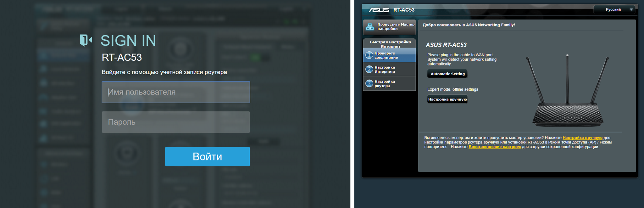Viewport: 644px width, 208px height.
Task: Select the Настройки Интернета step
Action: 389,70
